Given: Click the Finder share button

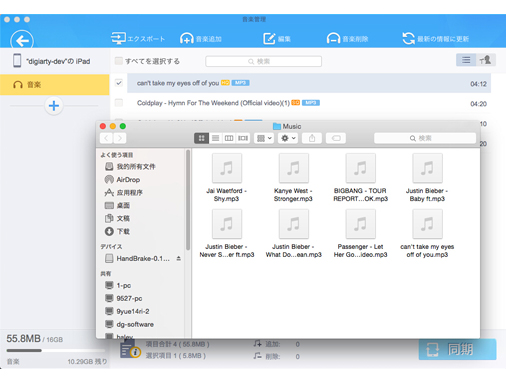Looking at the screenshot, I should tap(312, 138).
